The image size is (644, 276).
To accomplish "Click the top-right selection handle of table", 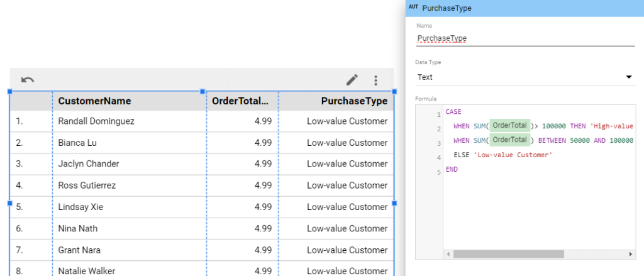I will (x=394, y=91).
